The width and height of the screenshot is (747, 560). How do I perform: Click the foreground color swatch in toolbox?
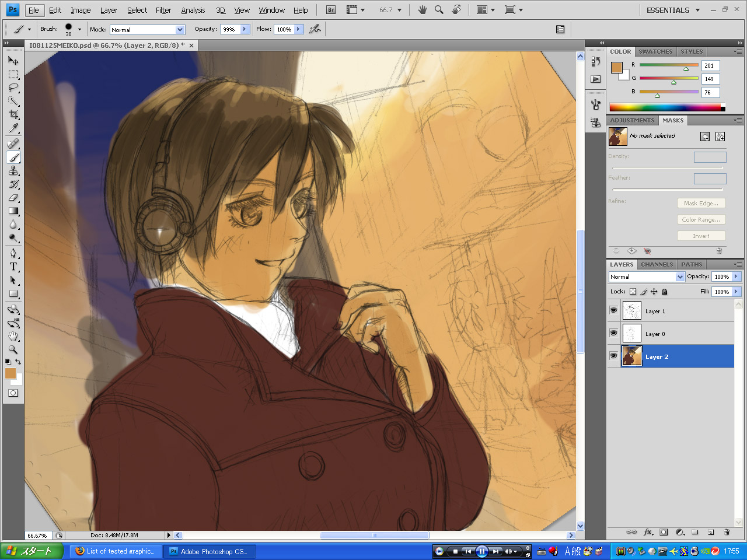tap(10, 373)
